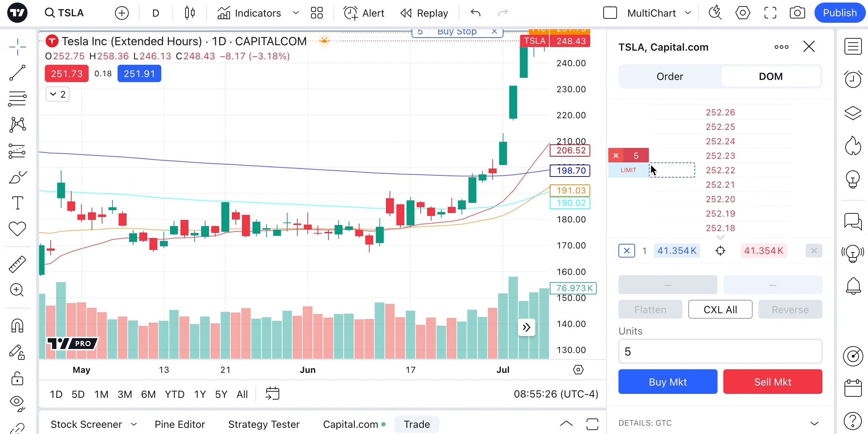Click the Units input field
This screenshot has width=868, height=434.
(x=720, y=352)
